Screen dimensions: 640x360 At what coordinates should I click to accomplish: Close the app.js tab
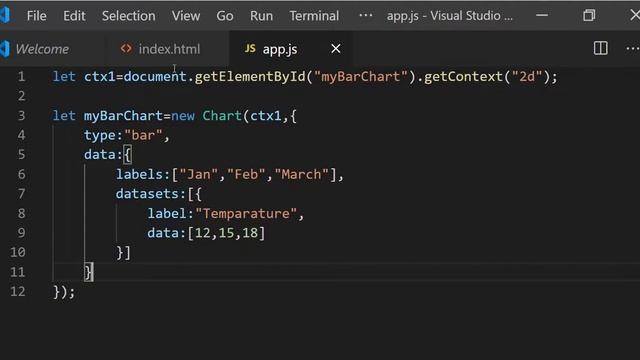tap(336, 49)
